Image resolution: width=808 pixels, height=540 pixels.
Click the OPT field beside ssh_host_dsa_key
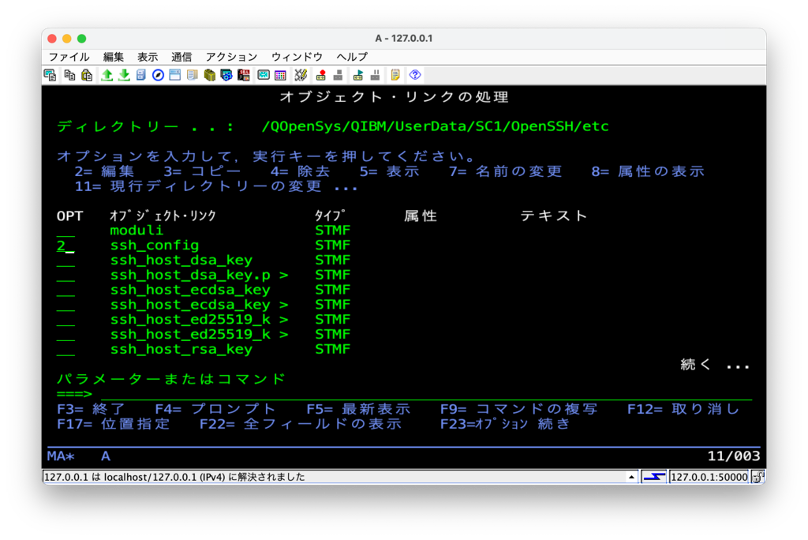[65, 261]
